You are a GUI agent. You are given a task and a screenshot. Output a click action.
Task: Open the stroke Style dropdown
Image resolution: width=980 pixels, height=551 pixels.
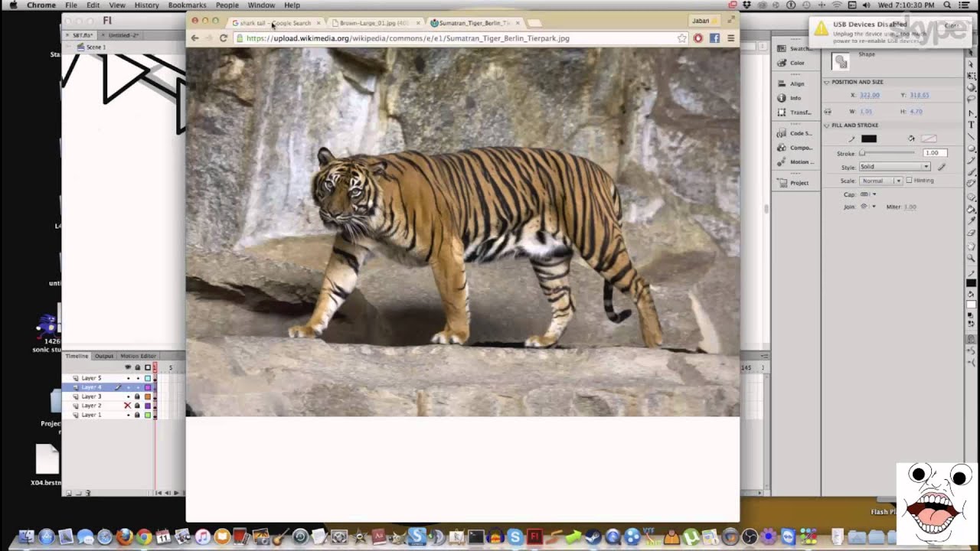[x=894, y=167]
